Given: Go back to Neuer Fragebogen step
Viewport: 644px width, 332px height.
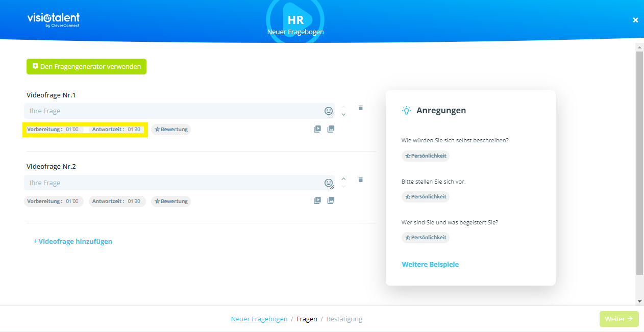Looking at the screenshot, I should tap(259, 319).
